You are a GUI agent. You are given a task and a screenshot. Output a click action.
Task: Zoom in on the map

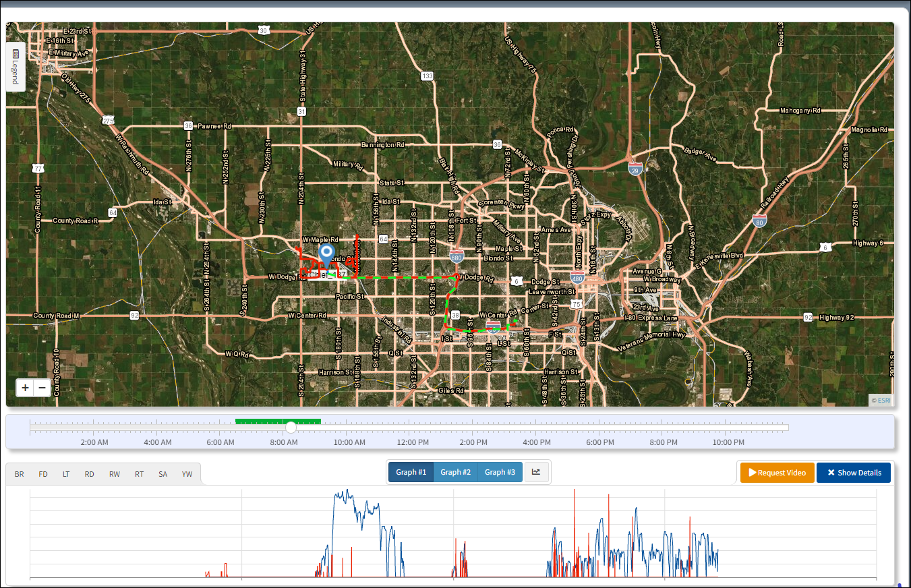click(25, 388)
